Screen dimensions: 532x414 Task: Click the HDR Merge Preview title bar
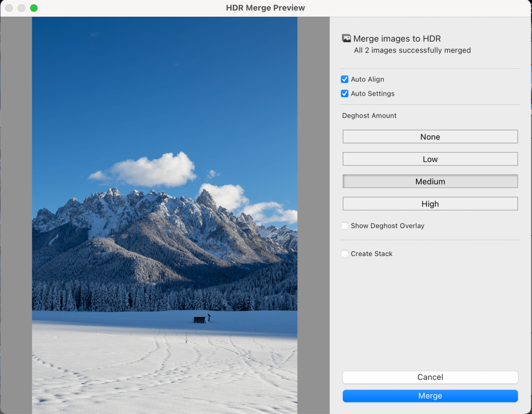(265, 8)
